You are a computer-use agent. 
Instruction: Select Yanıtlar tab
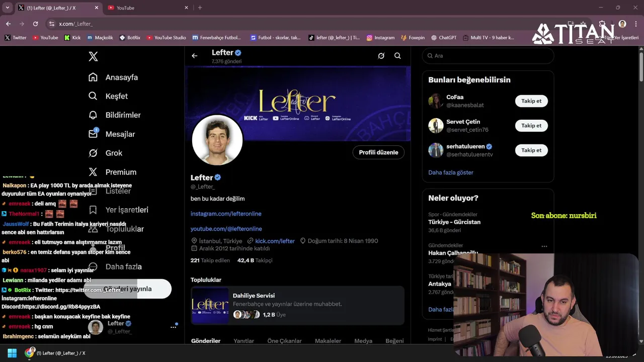pyautogui.click(x=244, y=341)
